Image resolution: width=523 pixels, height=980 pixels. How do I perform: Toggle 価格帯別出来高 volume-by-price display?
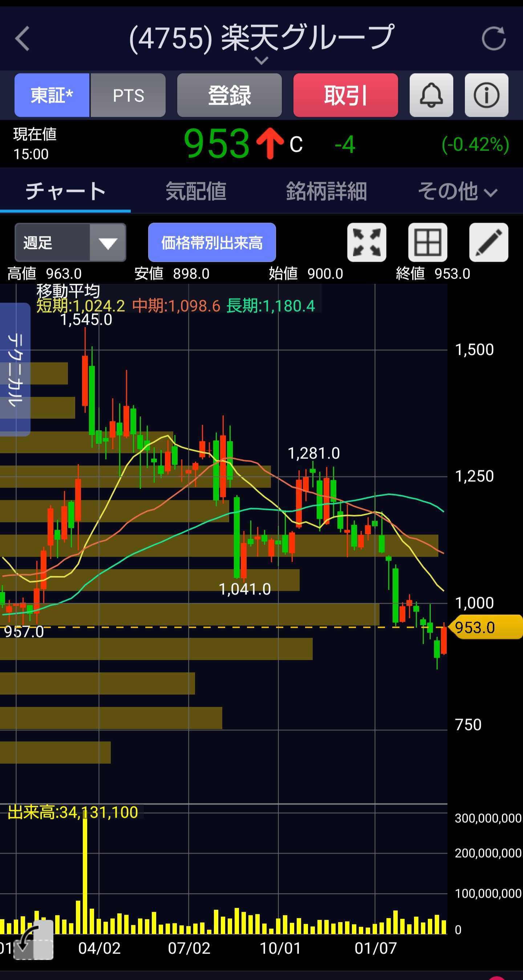tap(212, 242)
